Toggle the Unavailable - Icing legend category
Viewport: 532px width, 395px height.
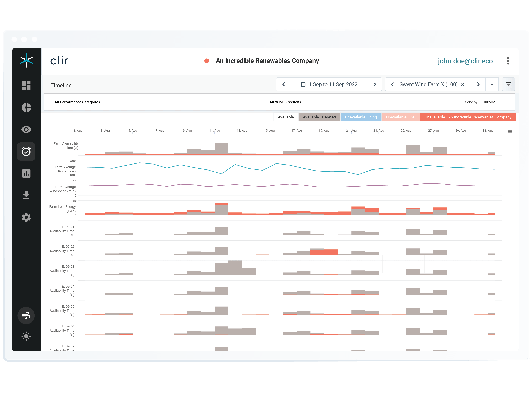pos(361,117)
